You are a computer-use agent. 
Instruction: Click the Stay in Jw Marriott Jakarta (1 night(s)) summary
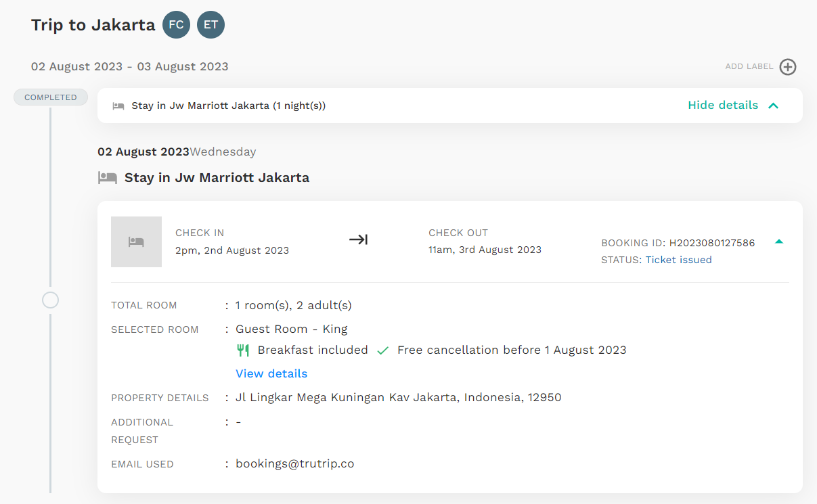coord(229,106)
